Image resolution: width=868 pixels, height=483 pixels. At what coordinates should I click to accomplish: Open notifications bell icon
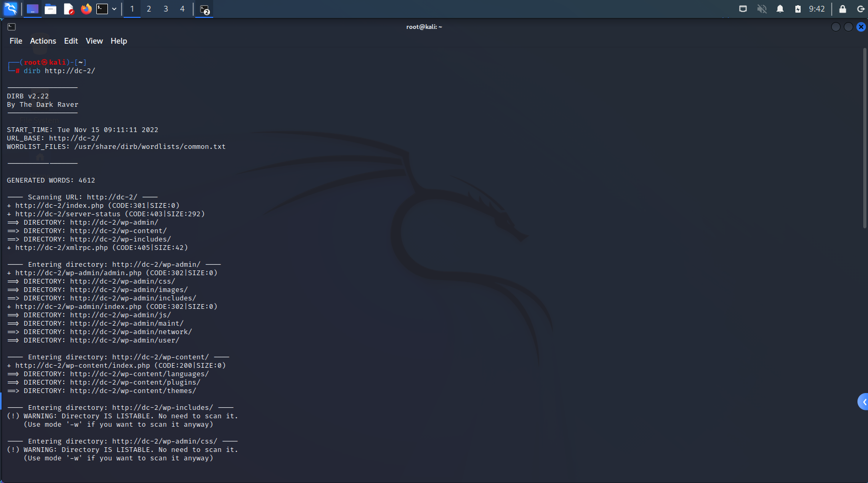pyautogui.click(x=780, y=9)
